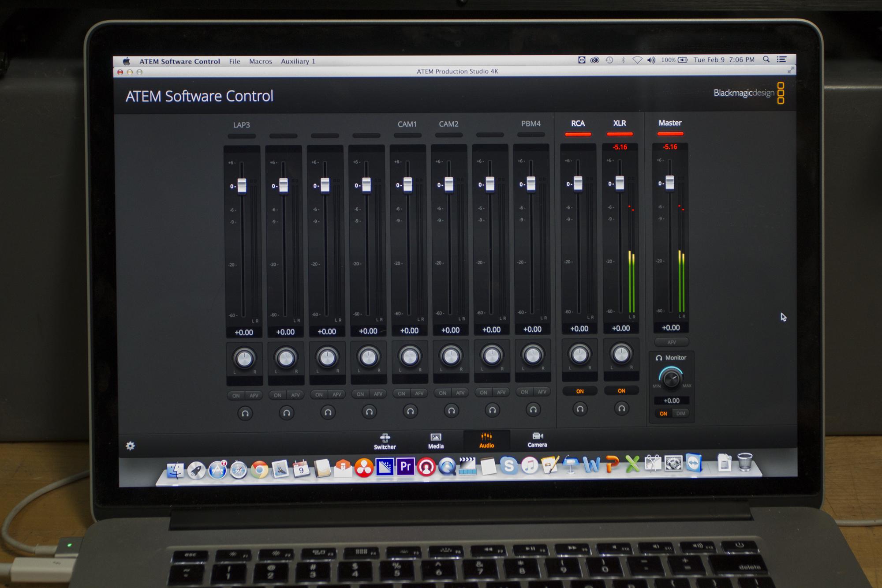Solo PBM4 with its headphone icon
The height and width of the screenshot is (588, 882).
coord(533,409)
